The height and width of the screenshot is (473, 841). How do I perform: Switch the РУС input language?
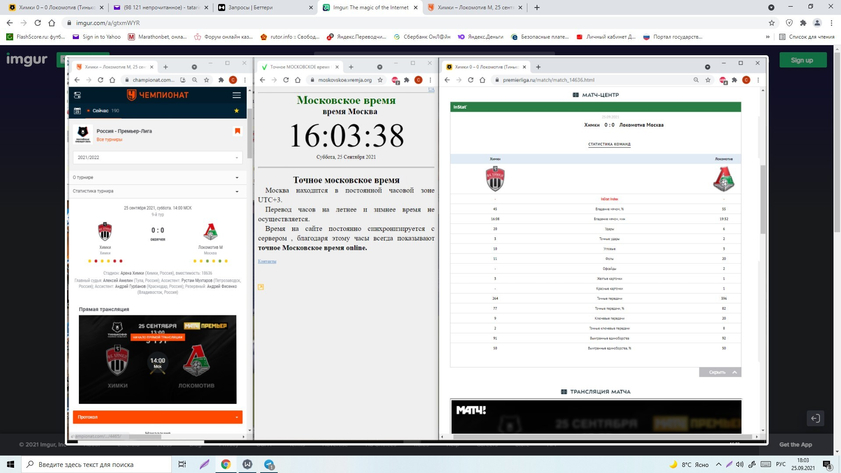pyautogui.click(x=780, y=464)
